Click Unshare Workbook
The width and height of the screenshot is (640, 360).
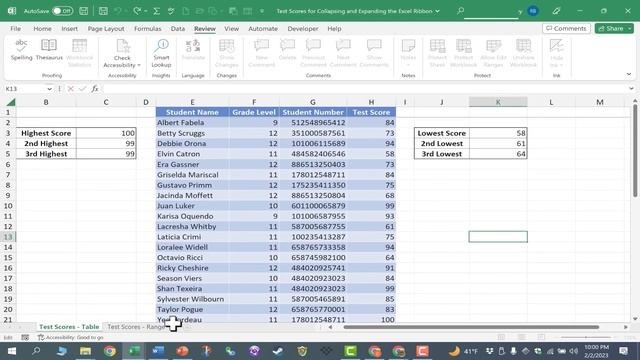(523, 53)
